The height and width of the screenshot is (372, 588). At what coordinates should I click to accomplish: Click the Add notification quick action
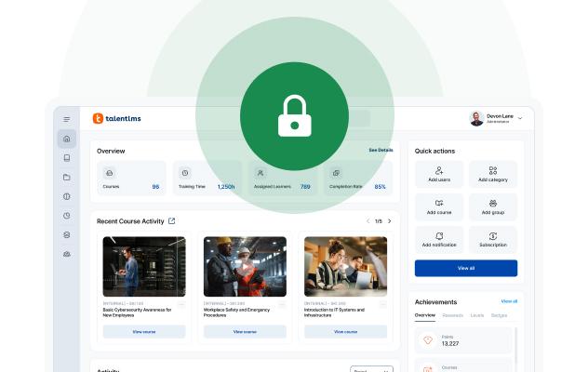439,239
